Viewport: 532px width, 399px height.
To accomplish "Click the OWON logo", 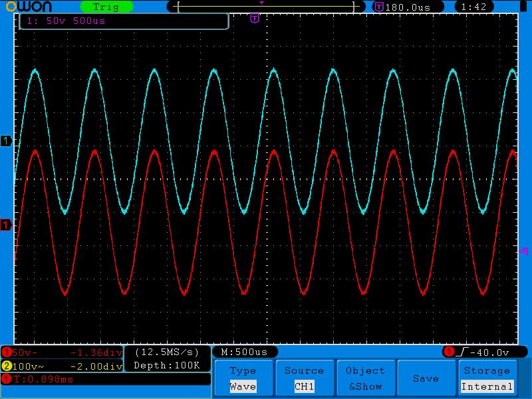I will (29, 7).
